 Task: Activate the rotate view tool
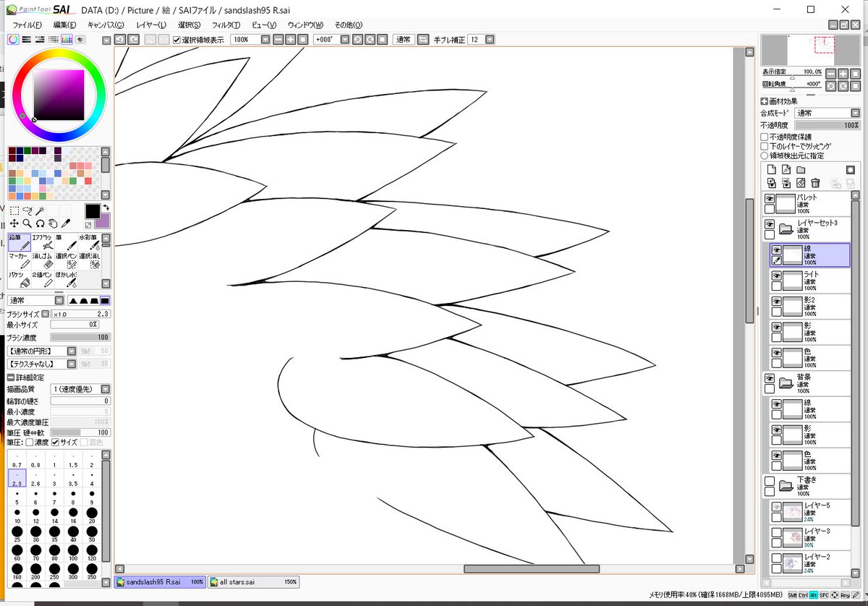[x=40, y=223]
